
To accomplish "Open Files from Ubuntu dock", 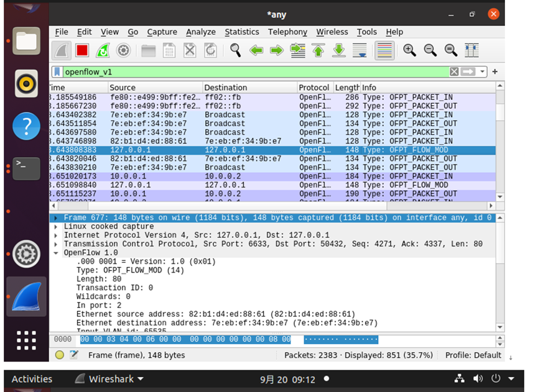I will click(26, 41).
